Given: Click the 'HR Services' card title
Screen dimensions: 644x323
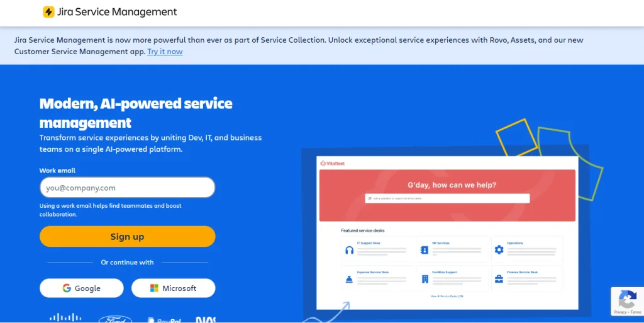Looking at the screenshot, I should coord(441,243).
